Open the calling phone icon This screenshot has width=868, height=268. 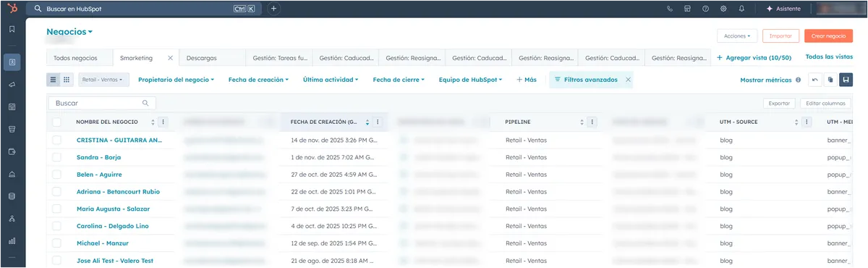tap(670, 9)
